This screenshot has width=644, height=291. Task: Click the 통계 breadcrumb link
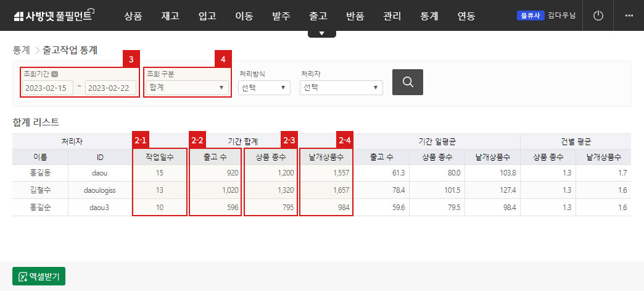(x=22, y=51)
